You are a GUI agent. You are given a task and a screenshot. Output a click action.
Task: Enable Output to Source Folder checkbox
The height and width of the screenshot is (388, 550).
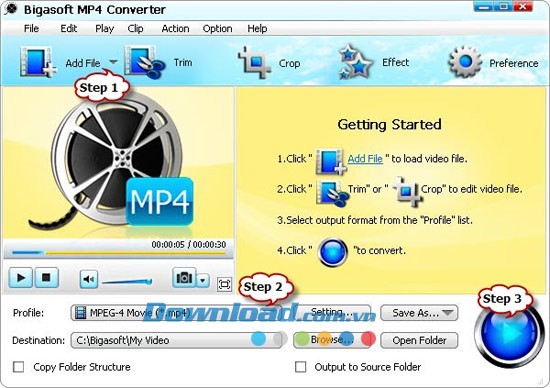pos(300,367)
